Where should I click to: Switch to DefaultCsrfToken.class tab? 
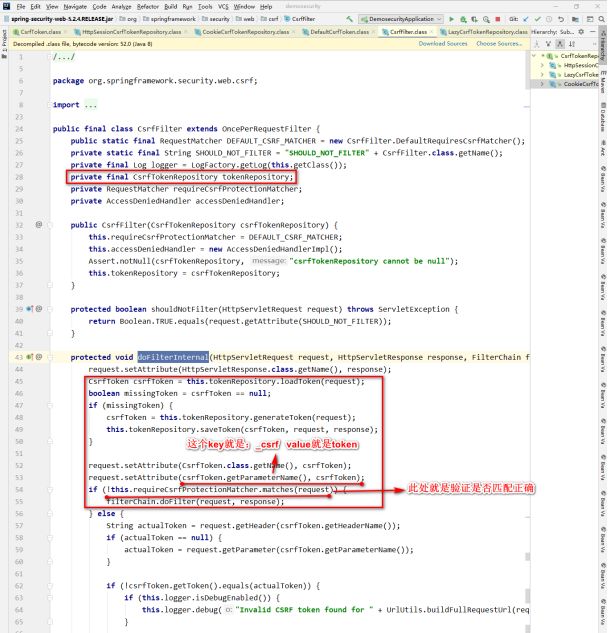[x=339, y=31]
